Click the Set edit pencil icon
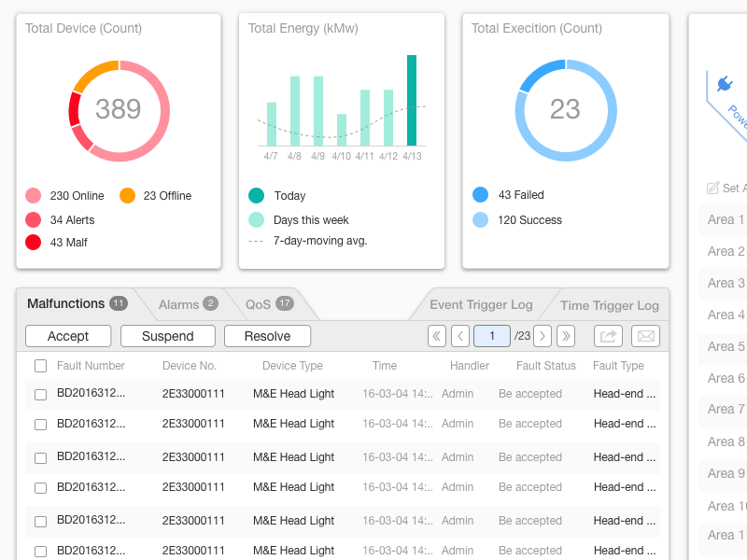This screenshot has height=560, width=747. click(712, 189)
